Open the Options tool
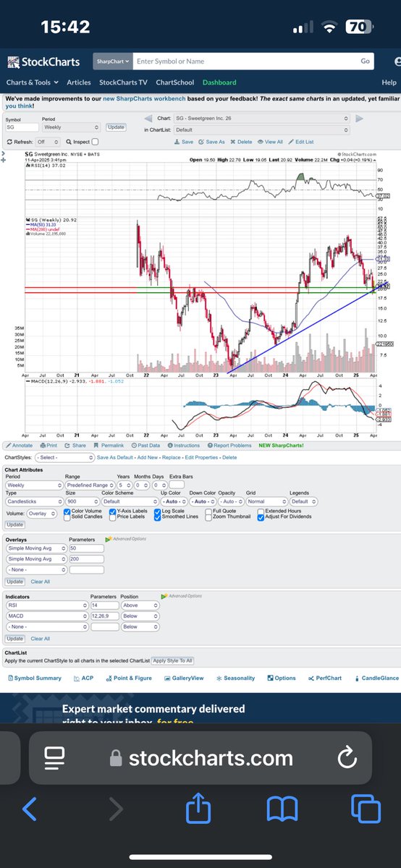Image resolution: width=401 pixels, height=868 pixels. pyautogui.click(x=282, y=678)
